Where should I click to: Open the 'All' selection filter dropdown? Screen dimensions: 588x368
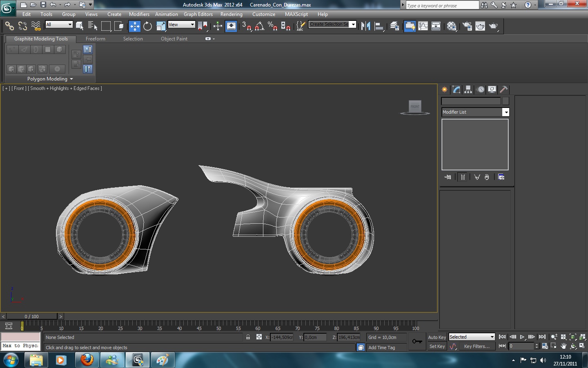tap(59, 25)
